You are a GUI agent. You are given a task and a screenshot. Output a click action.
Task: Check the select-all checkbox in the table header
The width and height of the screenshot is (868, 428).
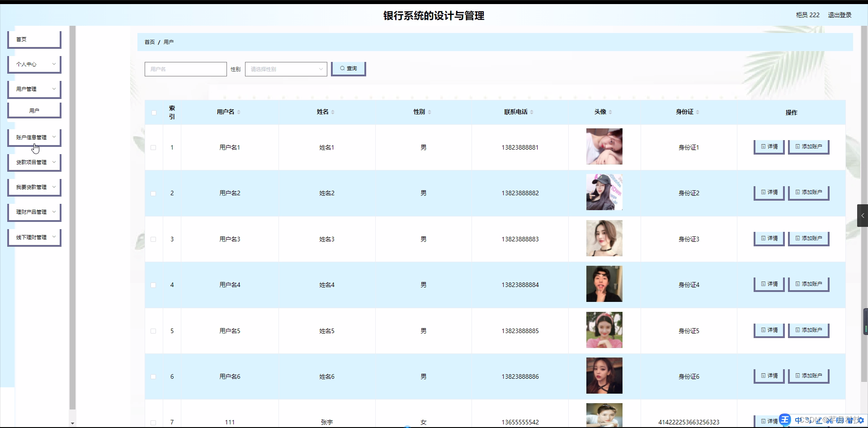pyautogui.click(x=153, y=113)
